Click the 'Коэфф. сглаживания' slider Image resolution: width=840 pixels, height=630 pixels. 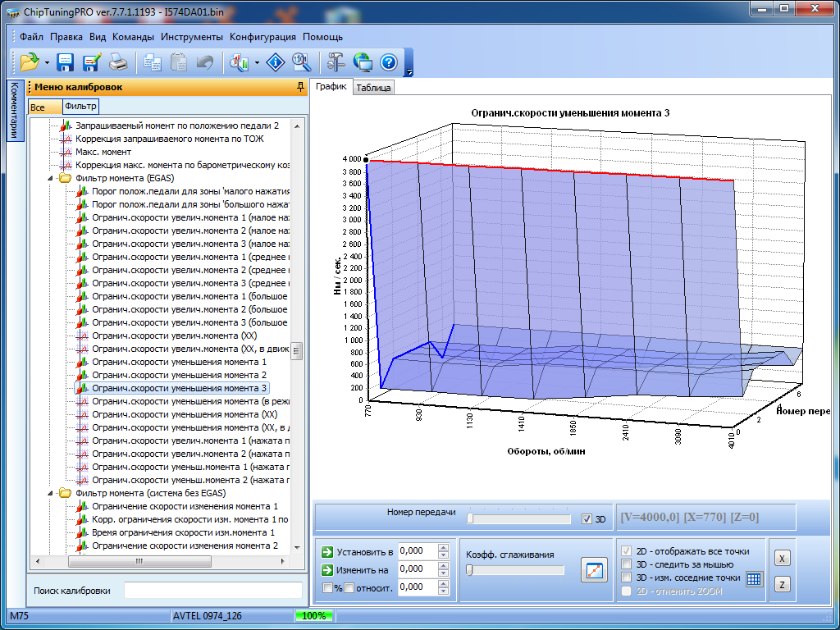coord(515,570)
